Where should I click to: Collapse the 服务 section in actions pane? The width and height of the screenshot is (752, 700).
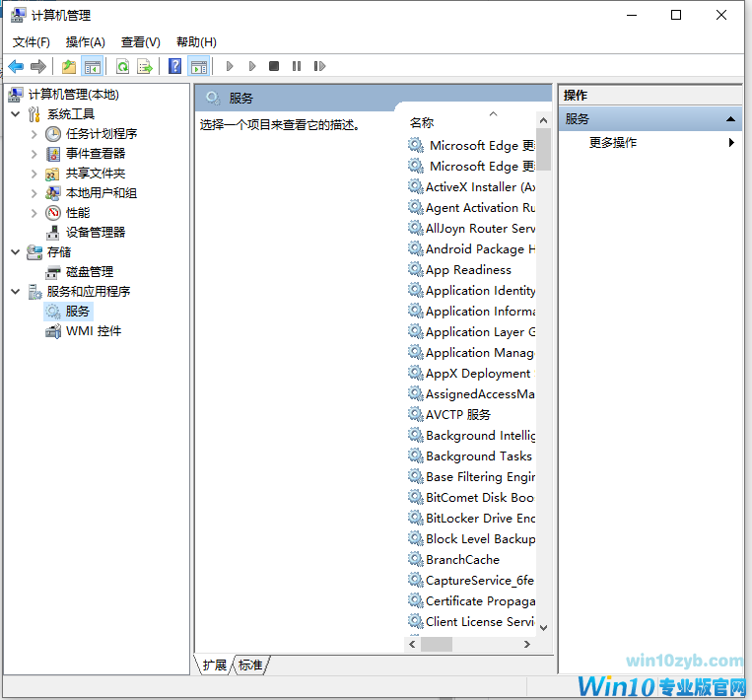[x=730, y=119]
